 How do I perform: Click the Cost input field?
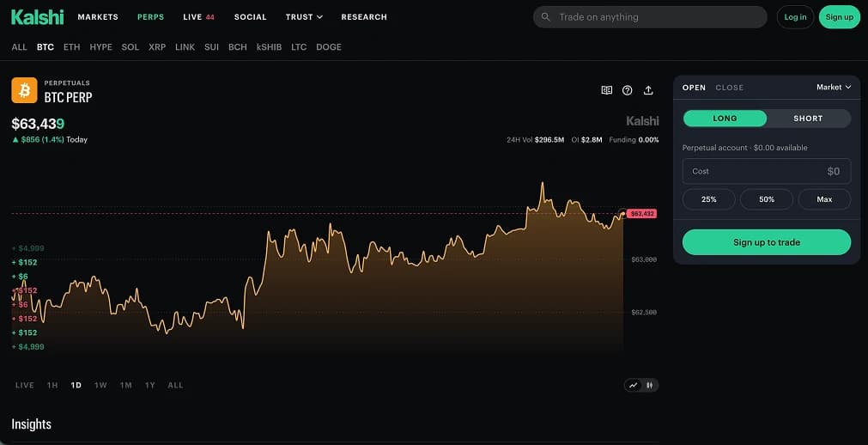tap(767, 171)
